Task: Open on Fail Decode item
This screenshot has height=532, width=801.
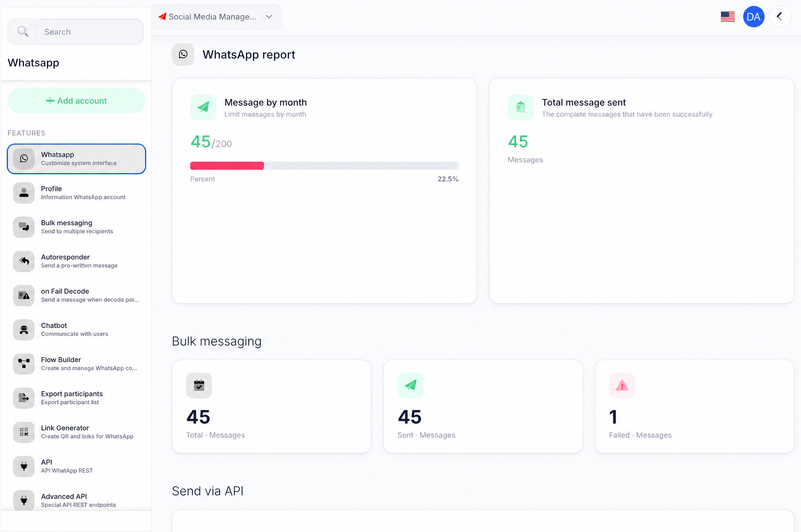Action: [77, 295]
